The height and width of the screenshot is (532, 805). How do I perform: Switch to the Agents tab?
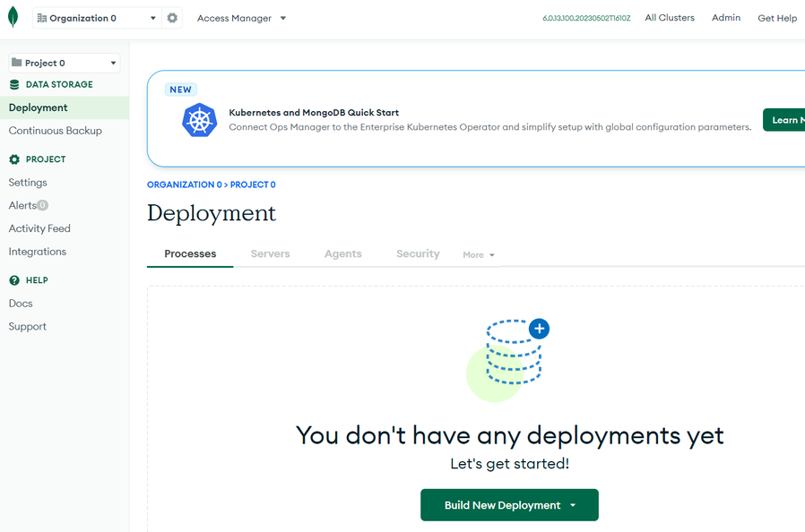[x=343, y=254]
